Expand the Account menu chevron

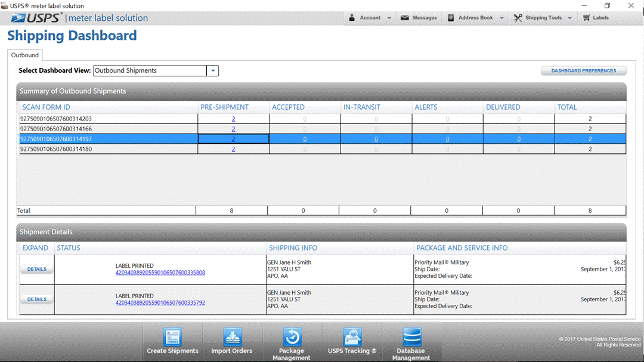pos(389,18)
